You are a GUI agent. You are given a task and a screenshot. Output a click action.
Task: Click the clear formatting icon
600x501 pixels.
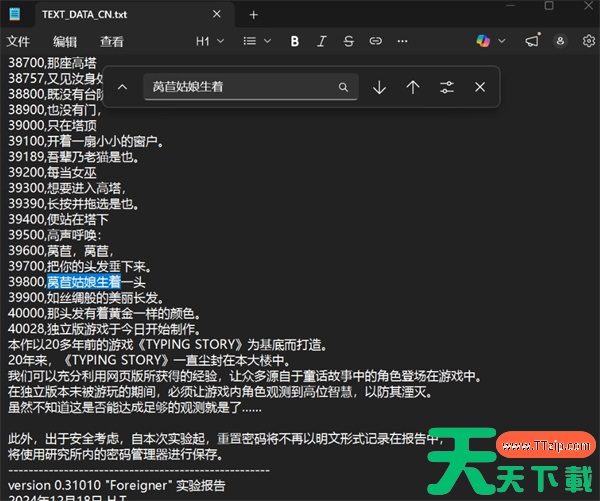403,41
